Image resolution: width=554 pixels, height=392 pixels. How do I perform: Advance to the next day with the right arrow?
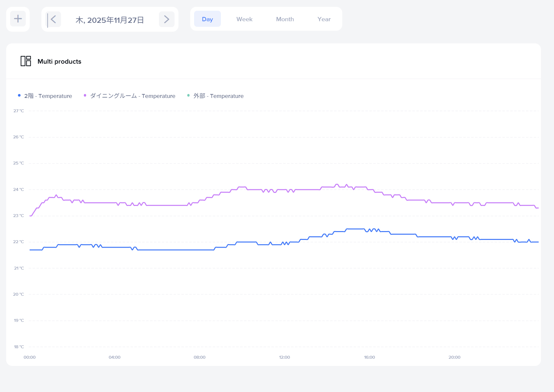coord(166,20)
